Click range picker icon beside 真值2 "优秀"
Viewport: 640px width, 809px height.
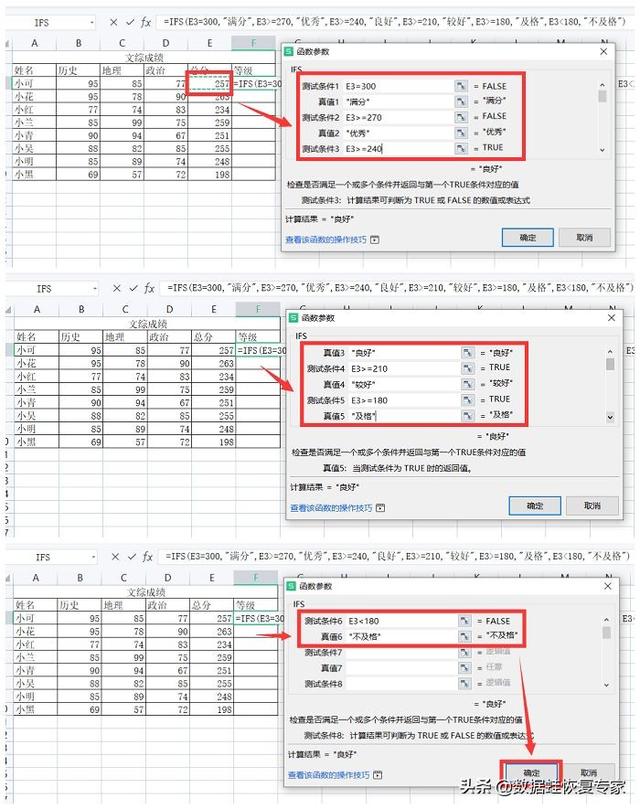(x=460, y=133)
